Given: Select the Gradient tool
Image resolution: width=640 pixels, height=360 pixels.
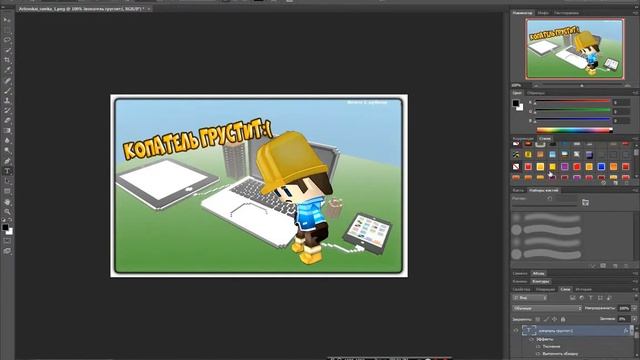Looking at the screenshot, I should click(7, 131).
